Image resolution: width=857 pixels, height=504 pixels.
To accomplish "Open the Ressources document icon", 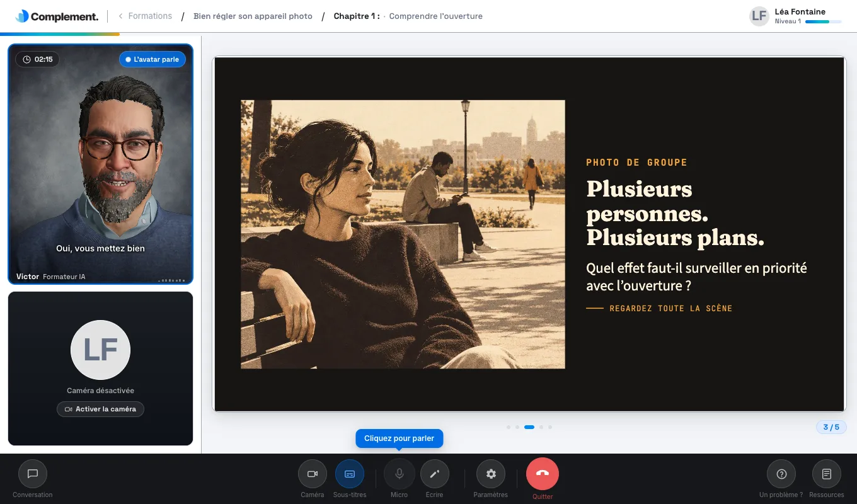I will (x=827, y=474).
